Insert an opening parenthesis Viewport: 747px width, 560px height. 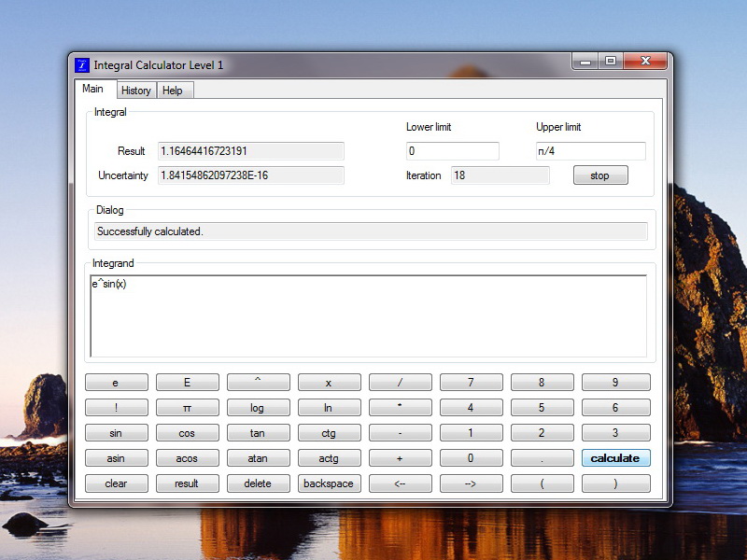pyautogui.click(x=543, y=483)
